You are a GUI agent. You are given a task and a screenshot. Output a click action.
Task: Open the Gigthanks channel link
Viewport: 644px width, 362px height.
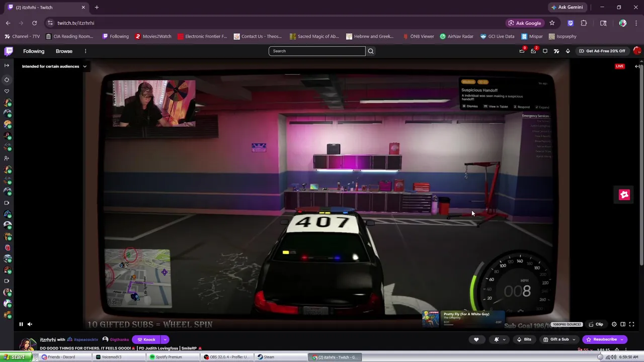coord(119,339)
